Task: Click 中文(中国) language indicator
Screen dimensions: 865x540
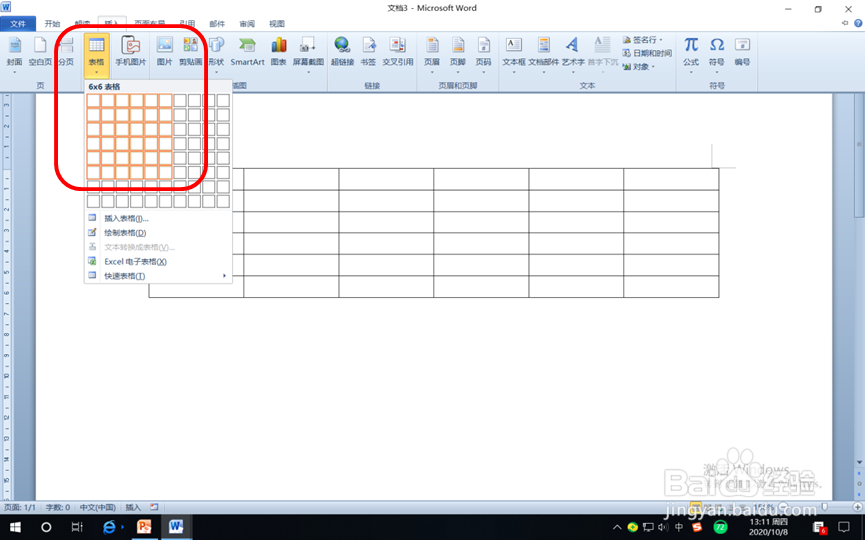Action: 98,507
